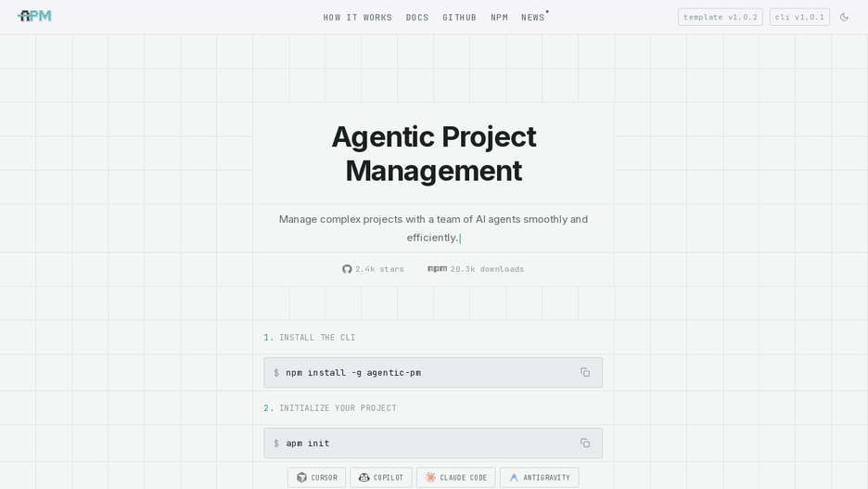This screenshot has height=489, width=868.
Task: Click the template v1.0.2 badge
Action: (x=721, y=18)
